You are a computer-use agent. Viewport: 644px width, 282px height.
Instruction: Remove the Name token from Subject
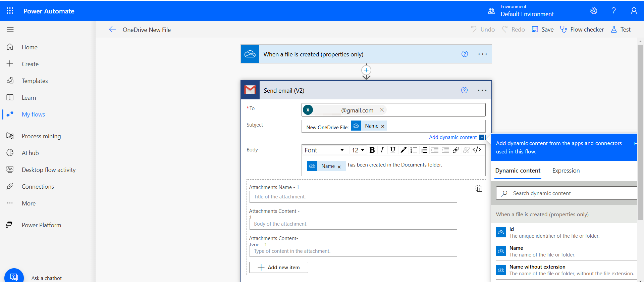click(383, 126)
